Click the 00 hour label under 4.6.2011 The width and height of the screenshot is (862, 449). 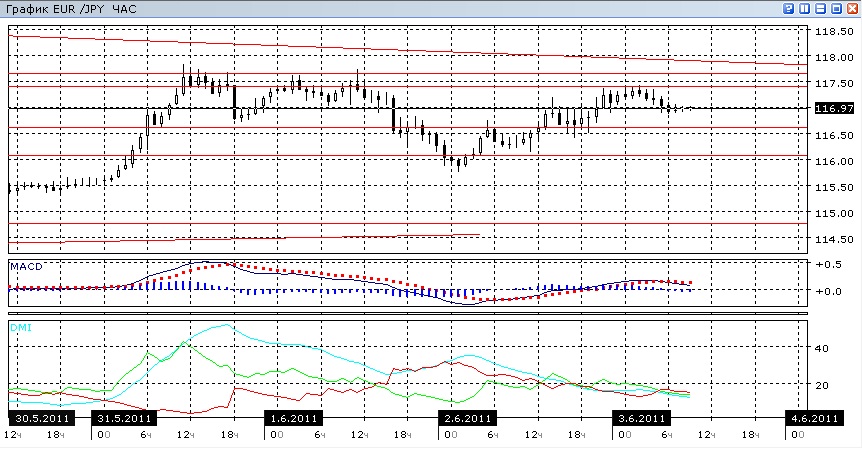tap(797, 435)
